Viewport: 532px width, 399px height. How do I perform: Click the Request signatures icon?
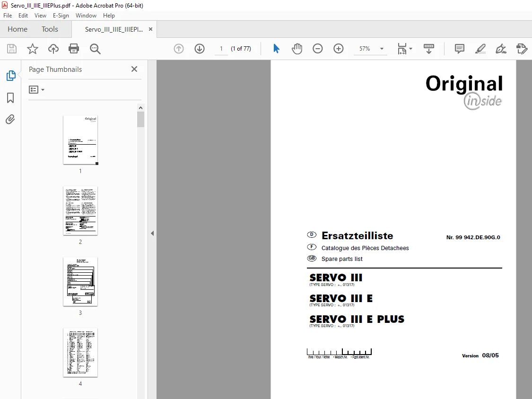tap(522, 49)
